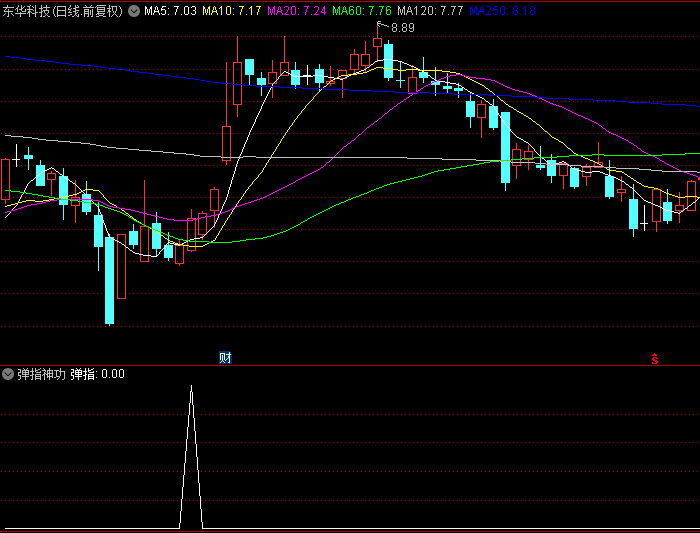Select the MA60: 7.76 label

[362, 11]
